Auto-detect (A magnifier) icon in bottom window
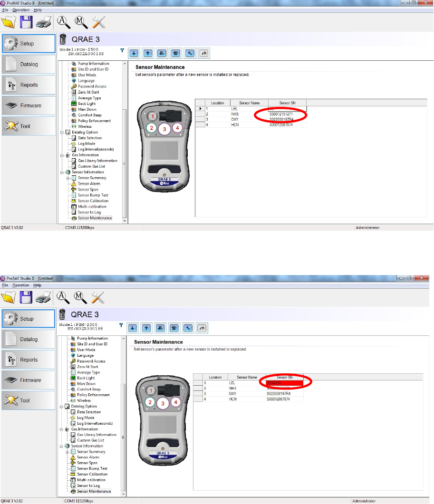Screen dimensions: 434x504 tap(63, 297)
